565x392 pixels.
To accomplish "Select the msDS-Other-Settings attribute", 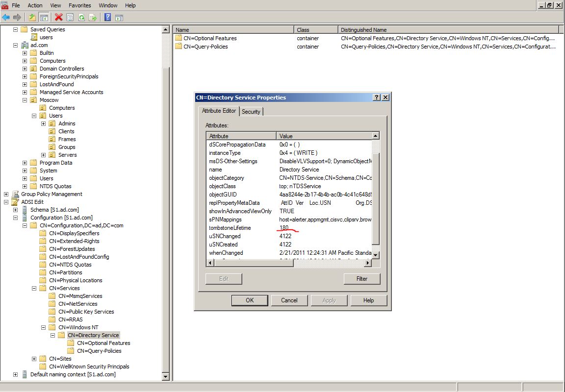I will point(289,161).
